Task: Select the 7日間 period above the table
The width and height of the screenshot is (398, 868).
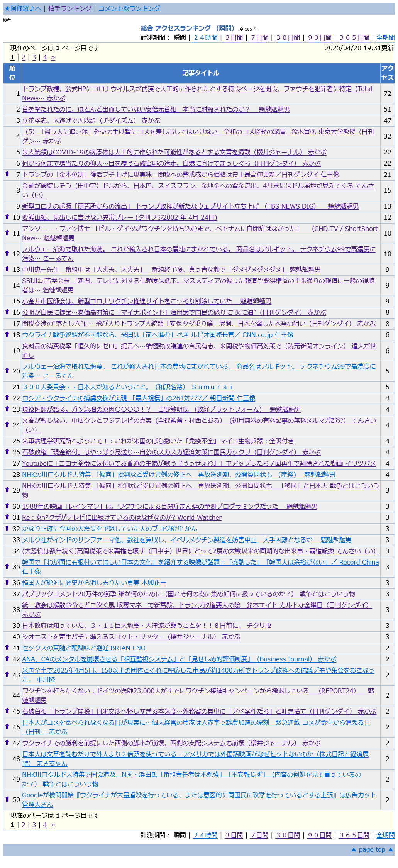Action: tap(259, 37)
